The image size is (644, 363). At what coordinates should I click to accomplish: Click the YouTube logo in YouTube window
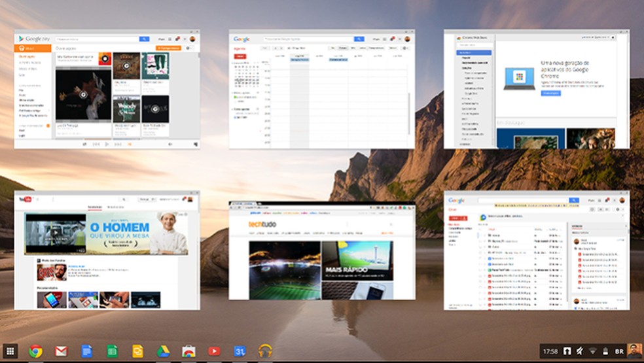click(26, 199)
